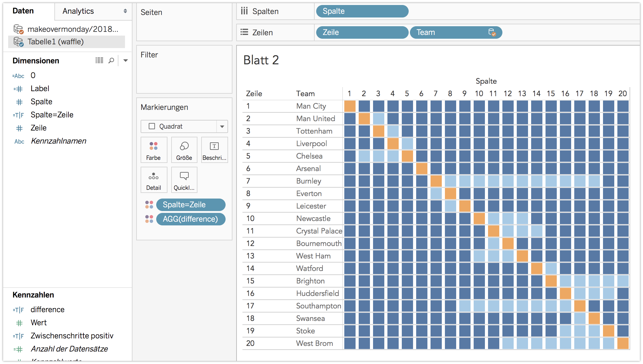Image resolution: width=643 pixels, height=364 pixels.
Task: Select the Kennzahlnamen field
Action: tap(58, 141)
